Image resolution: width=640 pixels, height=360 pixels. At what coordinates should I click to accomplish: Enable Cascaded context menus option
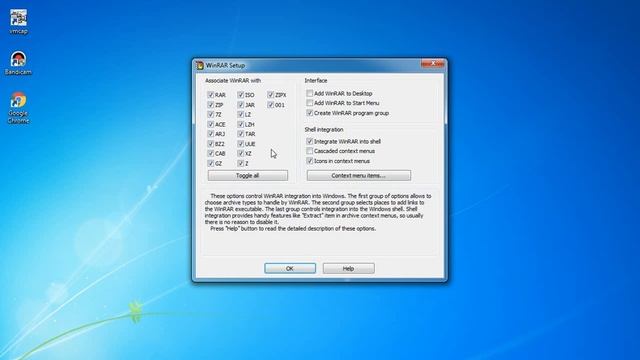point(309,151)
